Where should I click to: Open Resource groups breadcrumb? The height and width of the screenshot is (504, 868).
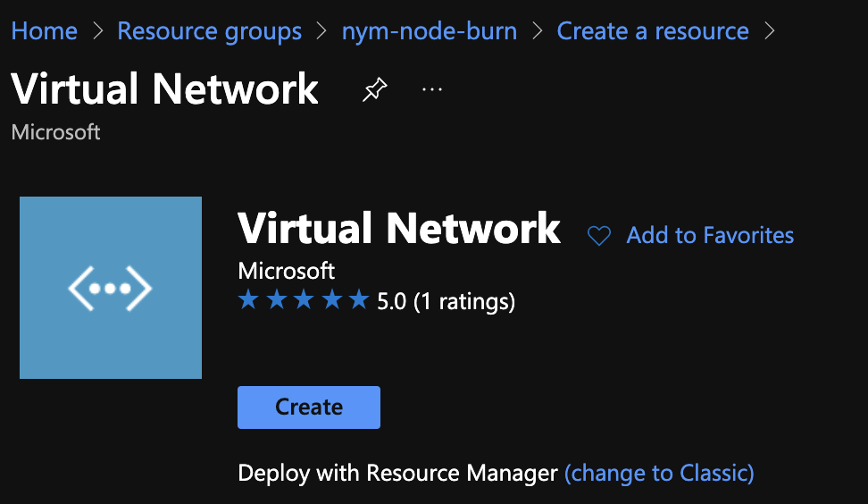[209, 31]
